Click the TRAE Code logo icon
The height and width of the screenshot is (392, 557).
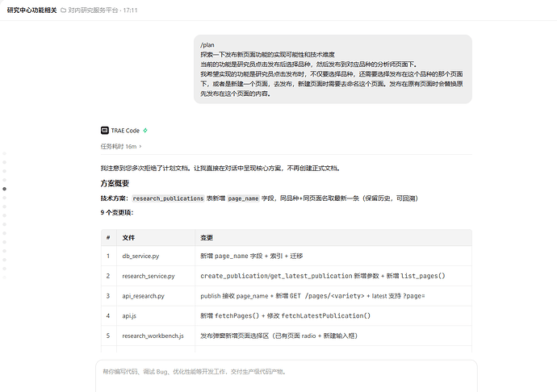pyautogui.click(x=104, y=131)
